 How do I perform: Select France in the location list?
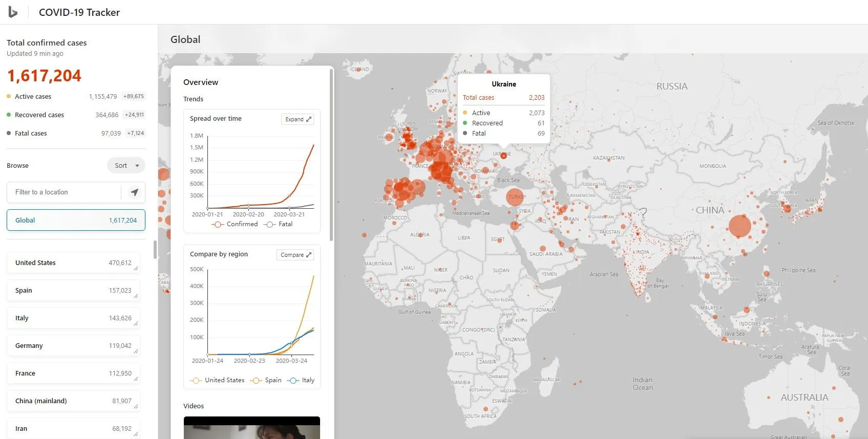tap(73, 374)
